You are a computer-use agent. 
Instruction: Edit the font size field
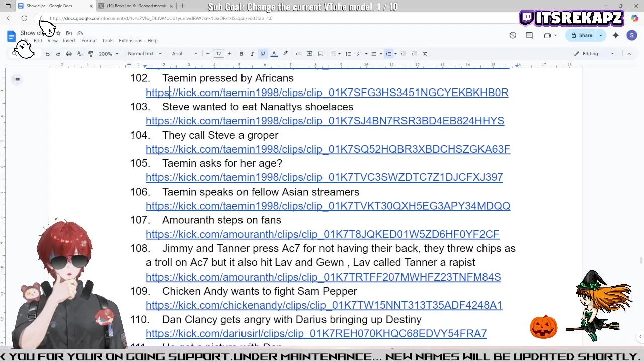click(x=218, y=54)
